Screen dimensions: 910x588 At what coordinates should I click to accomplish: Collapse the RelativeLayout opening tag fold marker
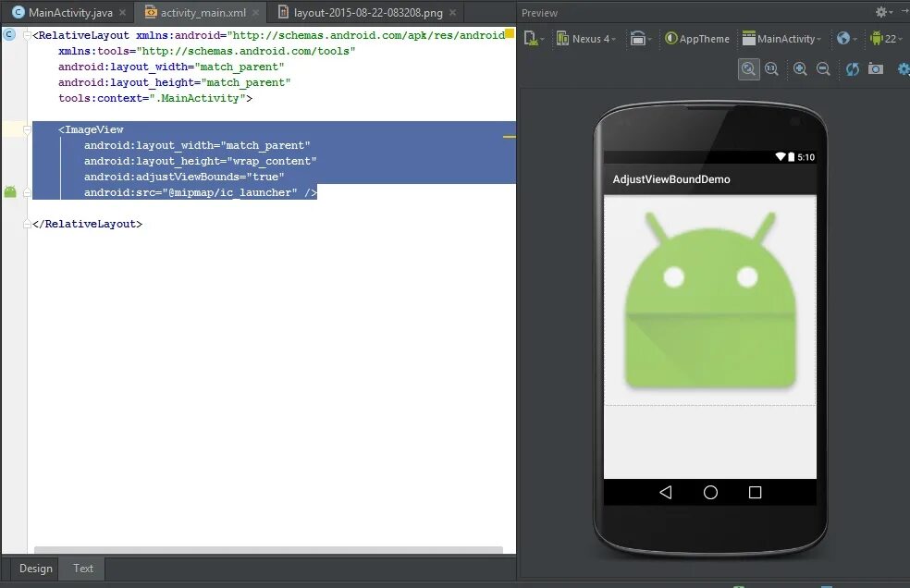click(x=27, y=35)
